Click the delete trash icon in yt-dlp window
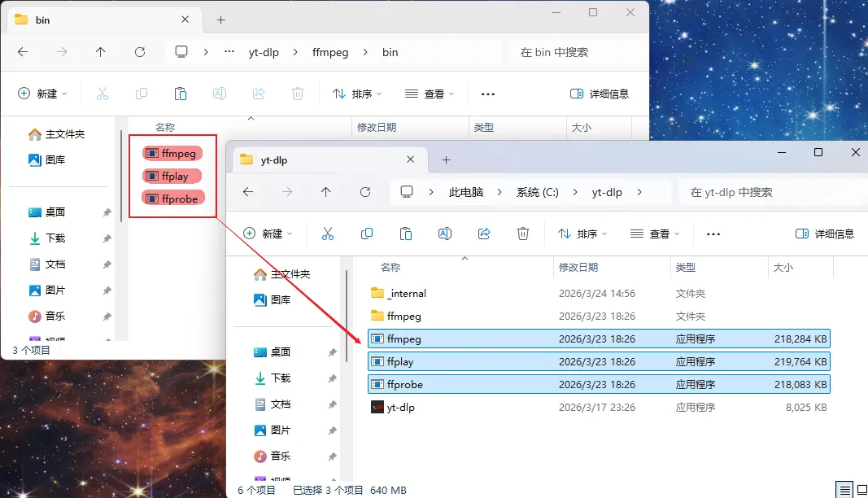The image size is (868, 498). point(522,234)
